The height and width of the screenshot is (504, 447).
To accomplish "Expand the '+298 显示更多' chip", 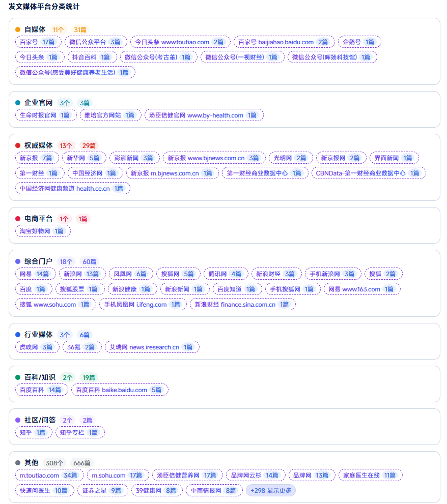I will tap(270, 490).
